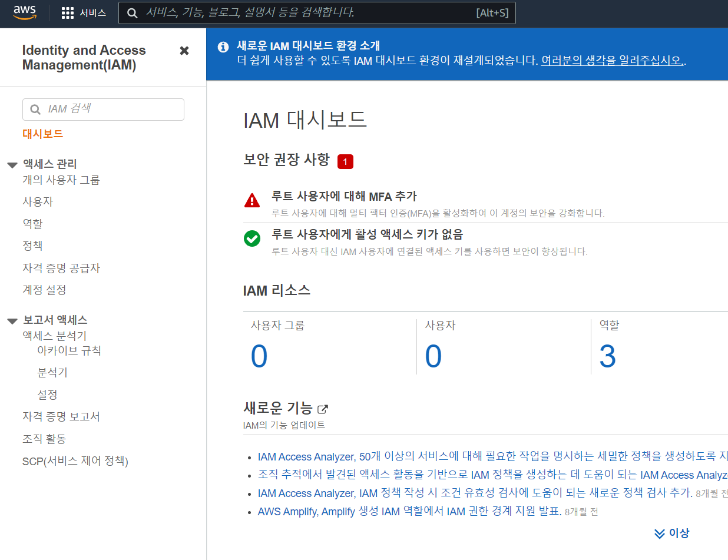
Task: Click the green checkmark access key icon
Action: (252, 238)
